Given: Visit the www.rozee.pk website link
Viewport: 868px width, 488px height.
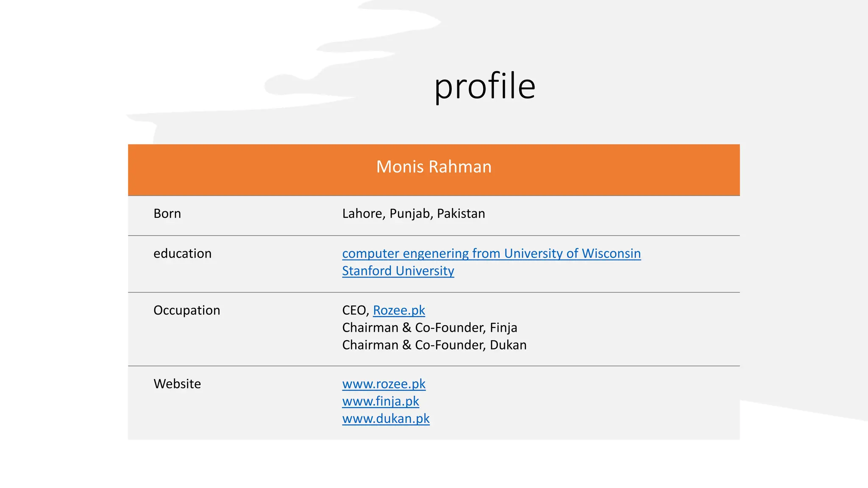Looking at the screenshot, I should click(384, 384).
